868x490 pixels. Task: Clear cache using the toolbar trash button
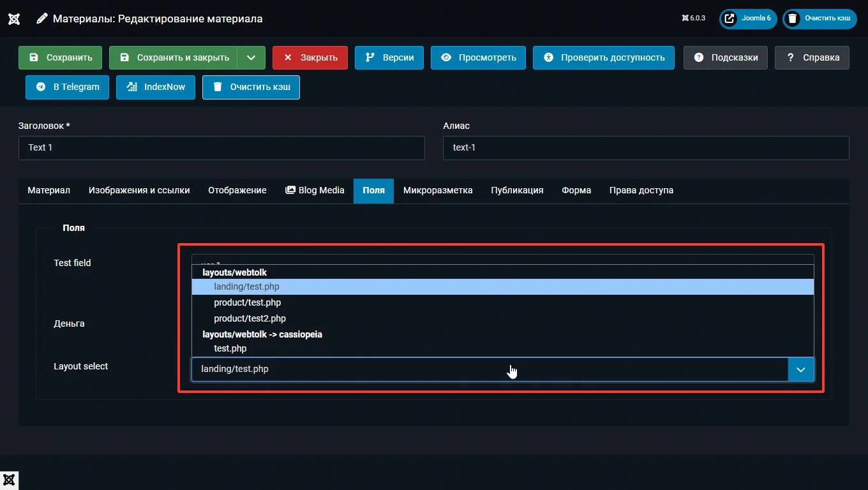pyautogui.click(x=251, y=87)
